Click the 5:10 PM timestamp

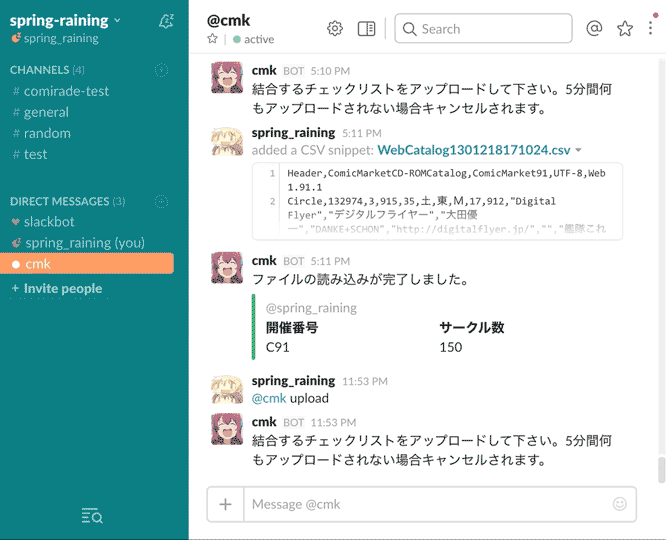coord(330,71)
